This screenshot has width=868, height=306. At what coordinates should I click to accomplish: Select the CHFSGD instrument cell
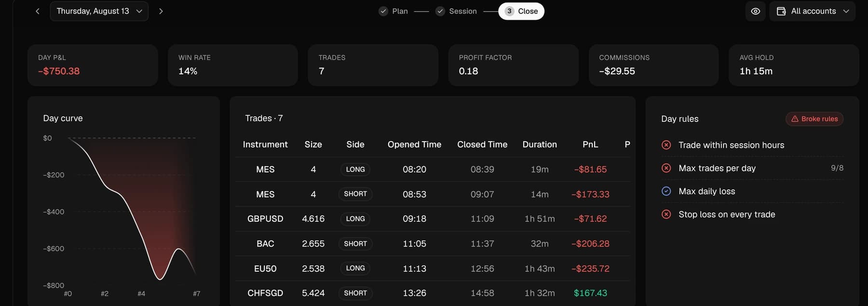click(265, 293)
